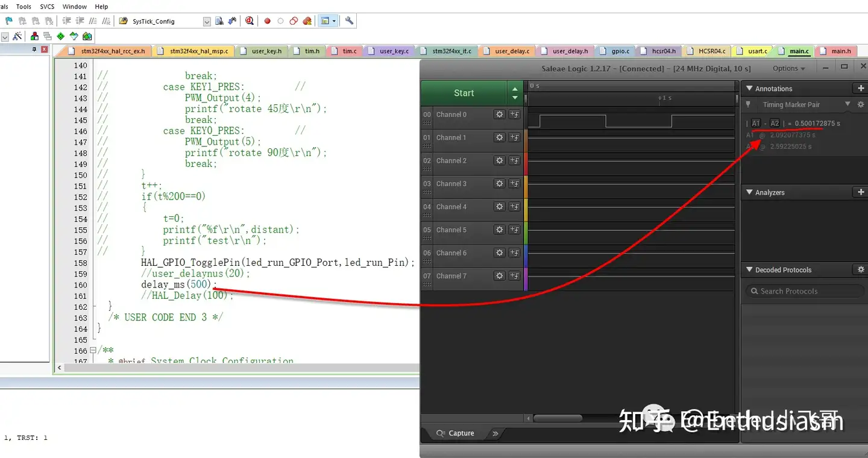Comment selection using the toolbar icon
Screen dimensions: 868x458
point(92,21)
